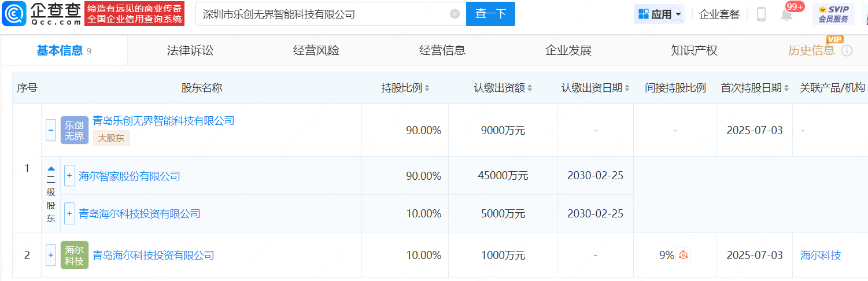This screenshot has height=281, width=868.
Task: Switch to the 法律诉讼 tab
Action: tap(190, 51)
